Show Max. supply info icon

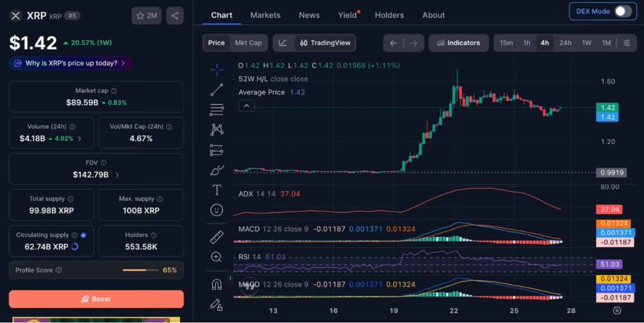(160, 199)
